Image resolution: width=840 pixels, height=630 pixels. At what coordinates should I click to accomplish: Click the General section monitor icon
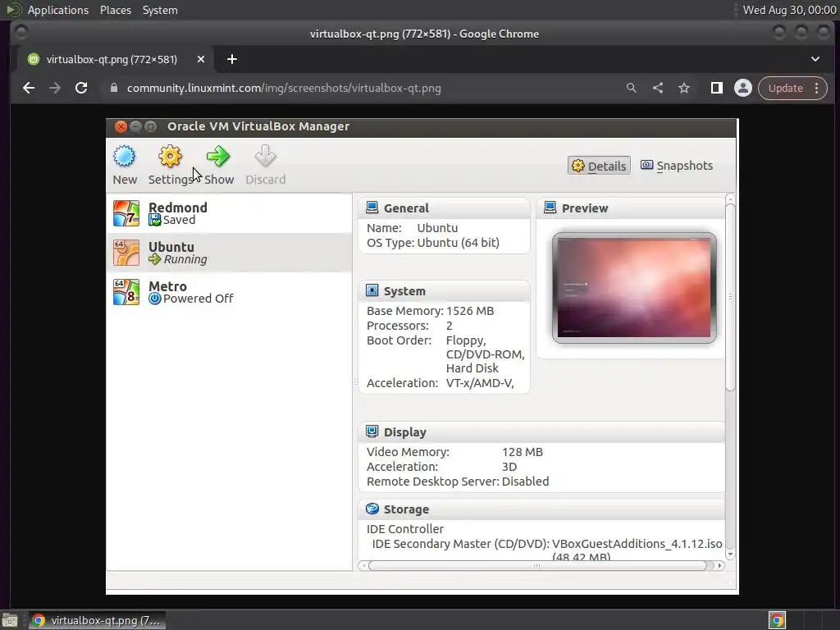[x=372, y=208]
